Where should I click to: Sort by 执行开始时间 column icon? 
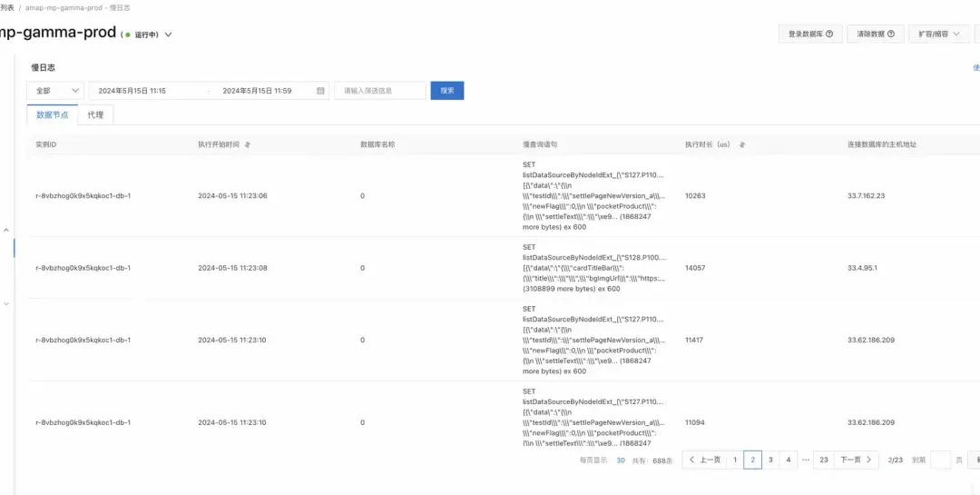point(248,144)
